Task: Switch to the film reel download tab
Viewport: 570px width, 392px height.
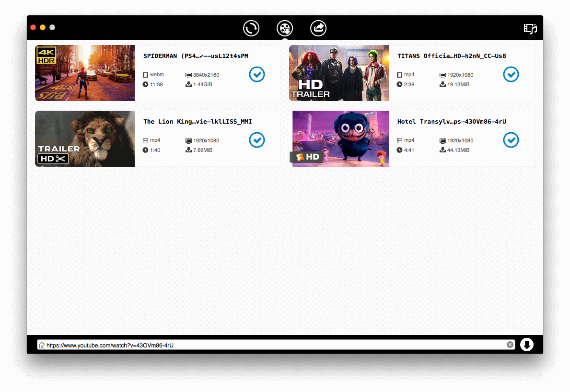Action: click(x=285, y=28)
